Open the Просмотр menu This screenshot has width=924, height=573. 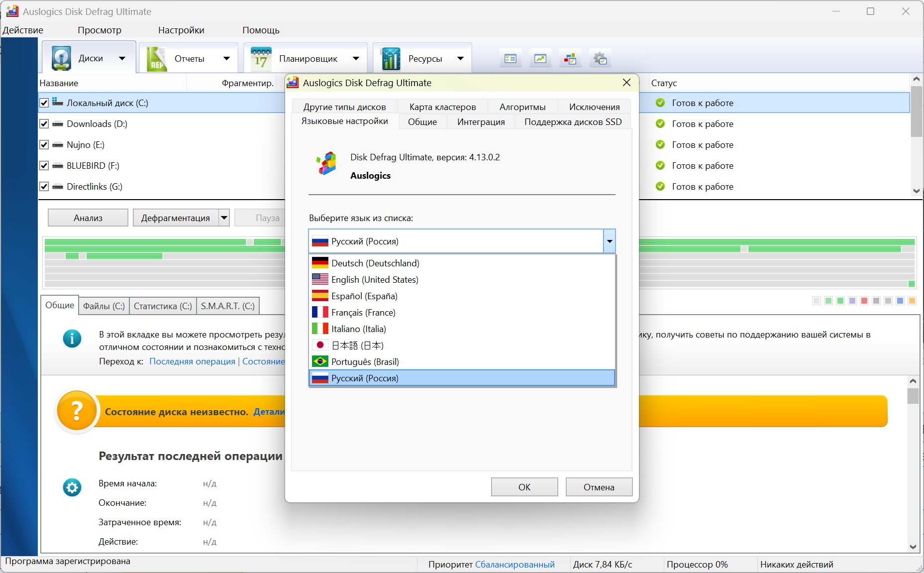100,30
